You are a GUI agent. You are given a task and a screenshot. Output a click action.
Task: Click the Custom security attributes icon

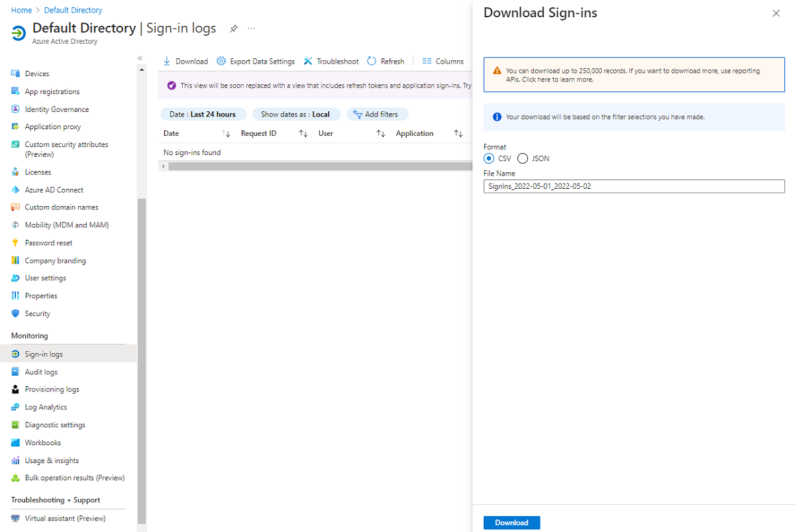click(15, 144)
